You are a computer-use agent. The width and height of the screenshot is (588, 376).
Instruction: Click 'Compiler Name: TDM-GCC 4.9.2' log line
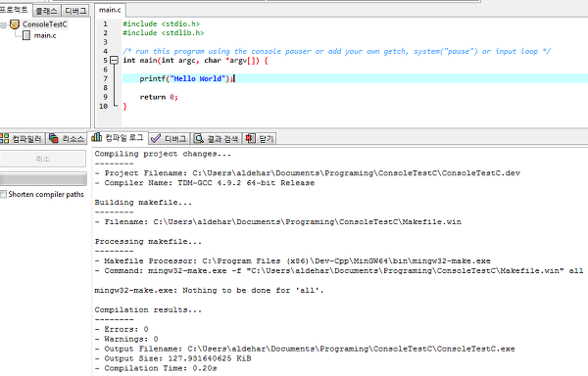(x=205, y=183)
